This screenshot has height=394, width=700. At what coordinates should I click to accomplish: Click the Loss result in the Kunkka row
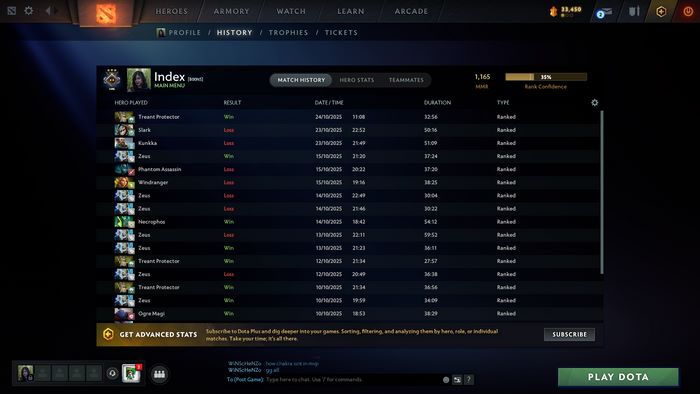(x=229, y=143)
